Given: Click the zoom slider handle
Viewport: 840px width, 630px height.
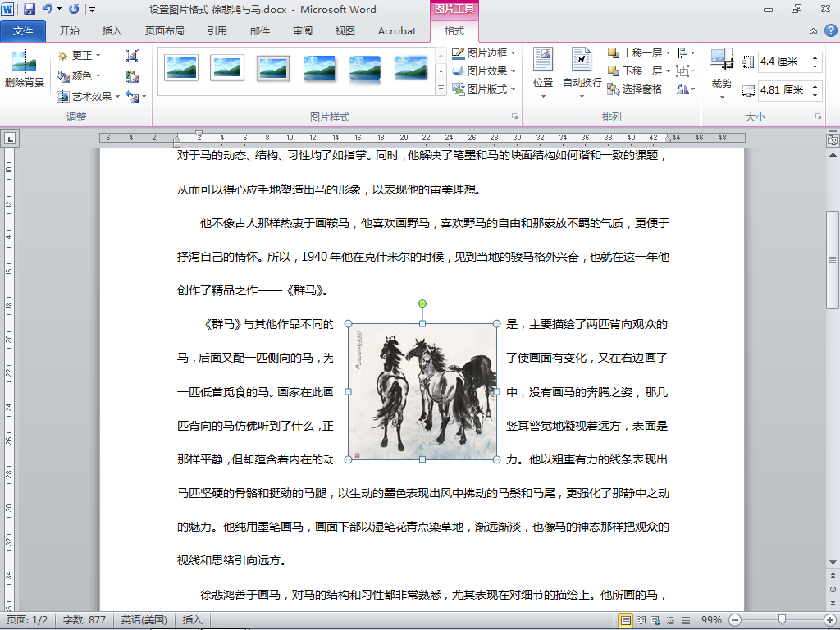Looking at the screenshot, I should tap(782, 620).
